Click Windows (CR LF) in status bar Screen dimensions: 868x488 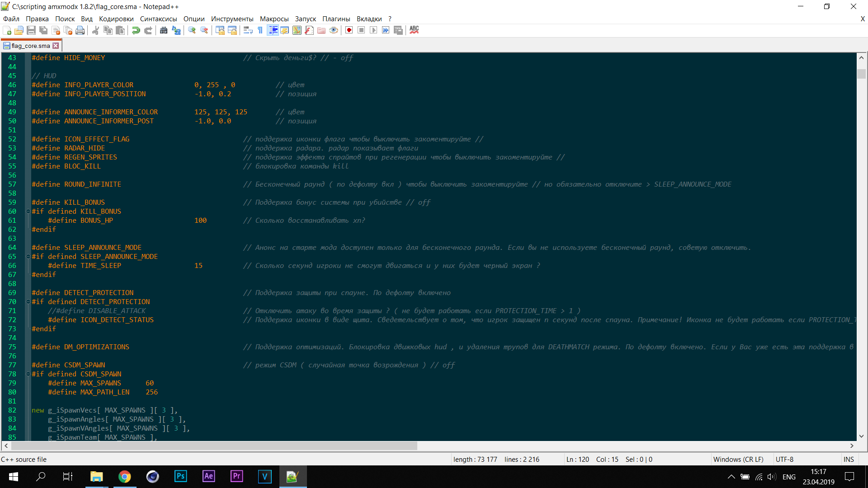click(738, 459)
